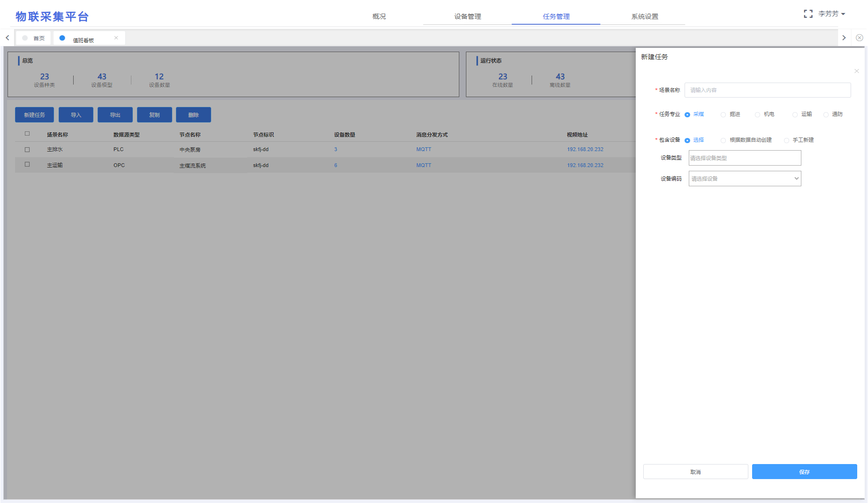Click 导出 button
This screenshot has width=868, height=503.
click(x=115, y=115)
